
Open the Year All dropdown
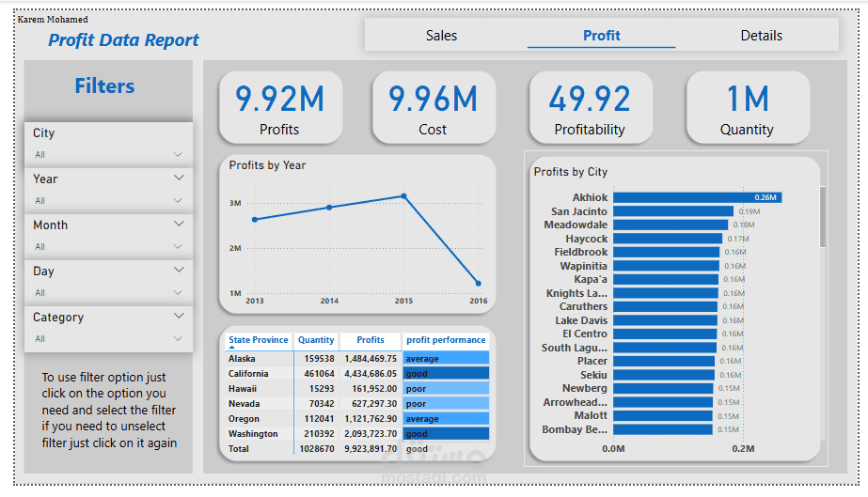coord(108,201)
